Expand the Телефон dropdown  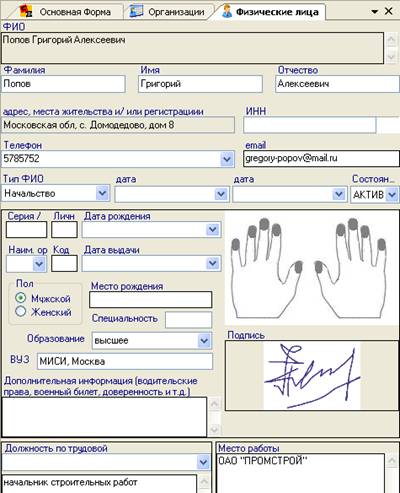(x=227, y=159)
